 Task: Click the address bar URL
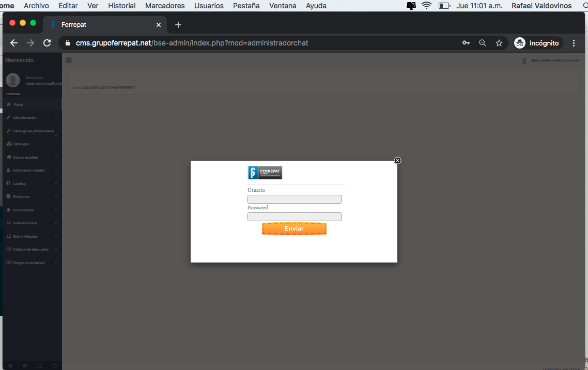pyautogui.click(x=192, y=43)
